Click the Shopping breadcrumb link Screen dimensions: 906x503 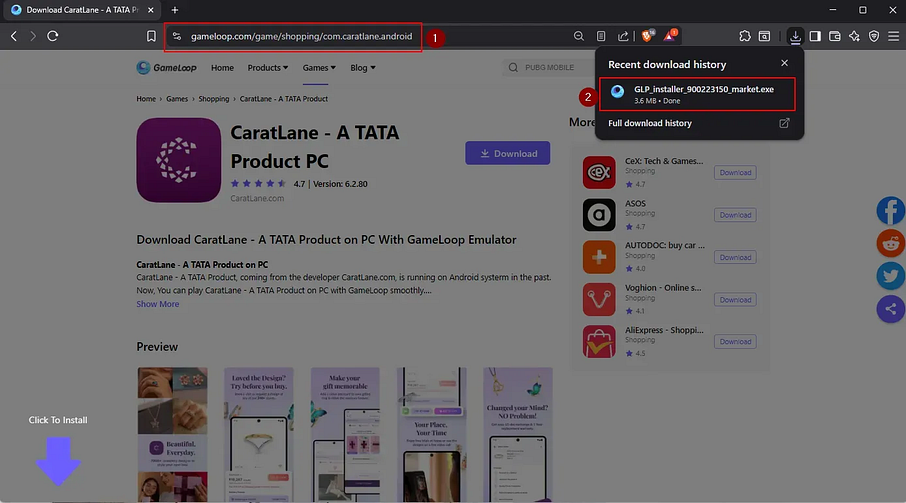[214, 99]
